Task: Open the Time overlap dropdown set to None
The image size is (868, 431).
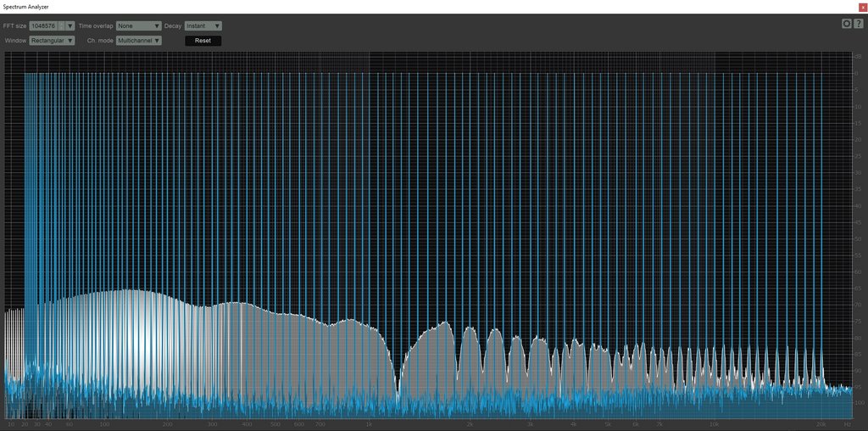Action: tap(138, 26)
